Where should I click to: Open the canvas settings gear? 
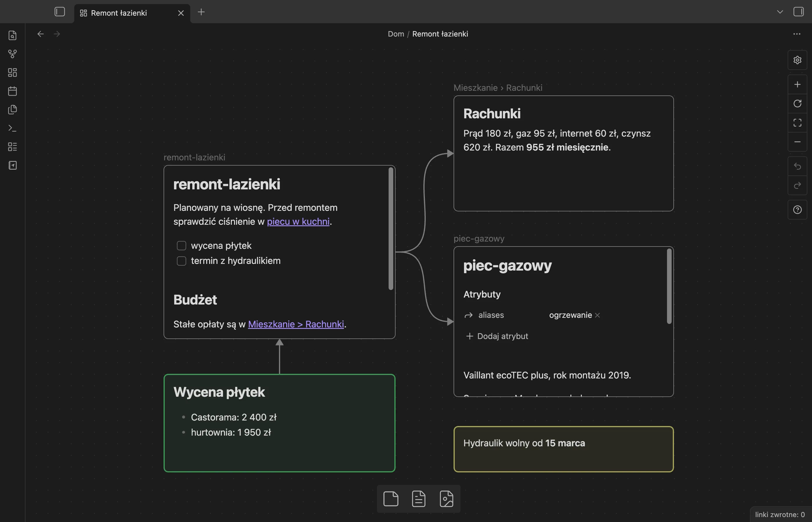797,60
